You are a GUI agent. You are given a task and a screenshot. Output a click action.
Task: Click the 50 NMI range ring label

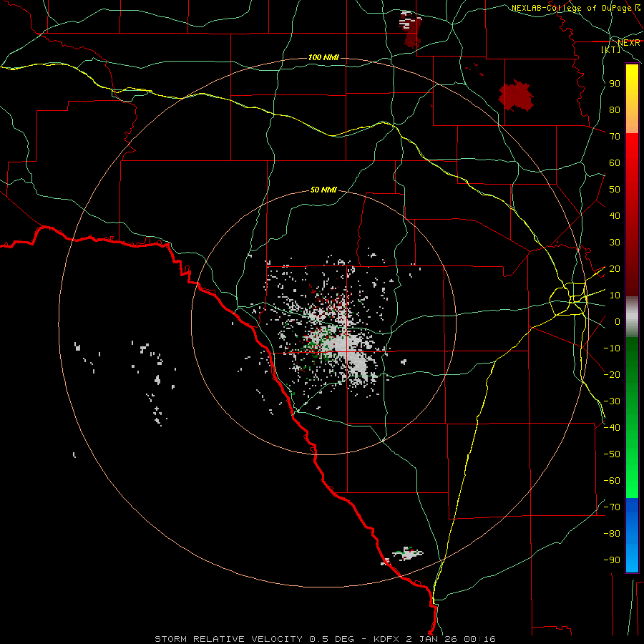(x=323, y=190)
